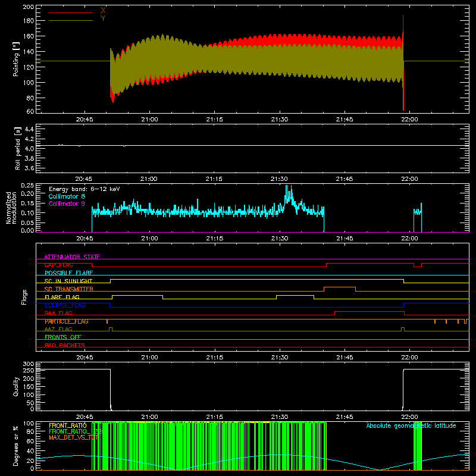The height and width of the screenshot is (476, 476).
Task: Select the Energy band: 6-12 keV text
Action: 84,189
